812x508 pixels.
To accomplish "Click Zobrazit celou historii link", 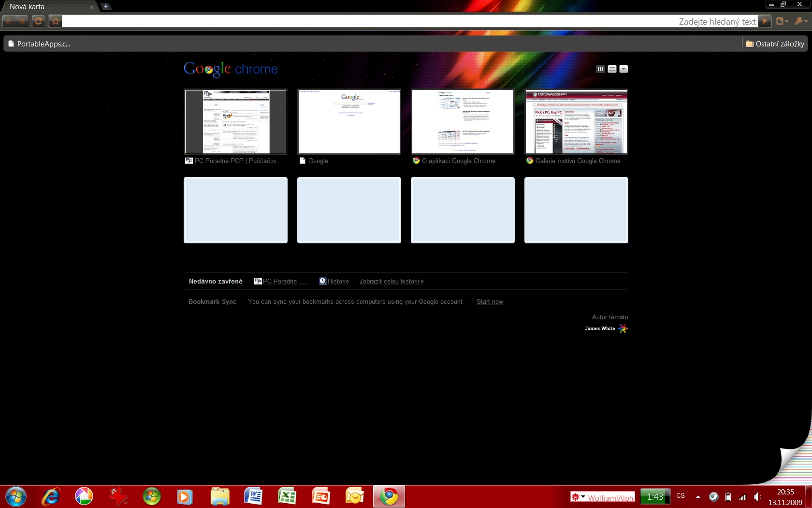I will [x=391, y=281].
